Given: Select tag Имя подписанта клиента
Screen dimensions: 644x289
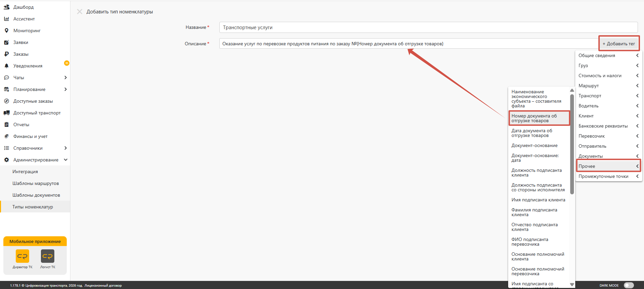Looking at the screenshot, I should [x=539, y=200].
